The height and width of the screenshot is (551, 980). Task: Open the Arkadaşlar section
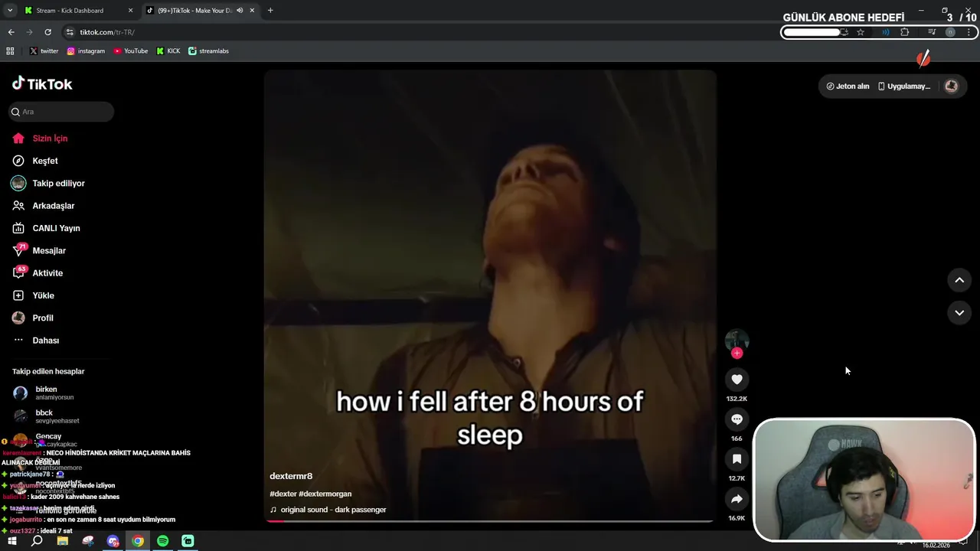(x=53, y=206)
